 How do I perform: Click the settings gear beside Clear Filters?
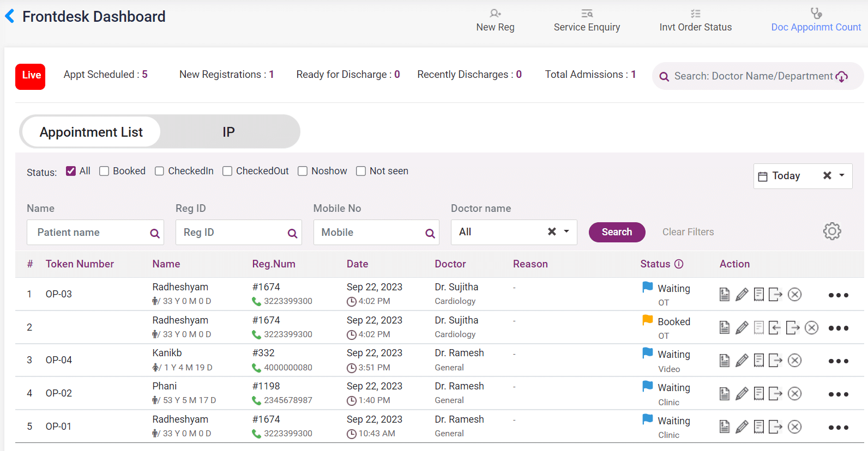pyautogui.click(x=831, y=231)
